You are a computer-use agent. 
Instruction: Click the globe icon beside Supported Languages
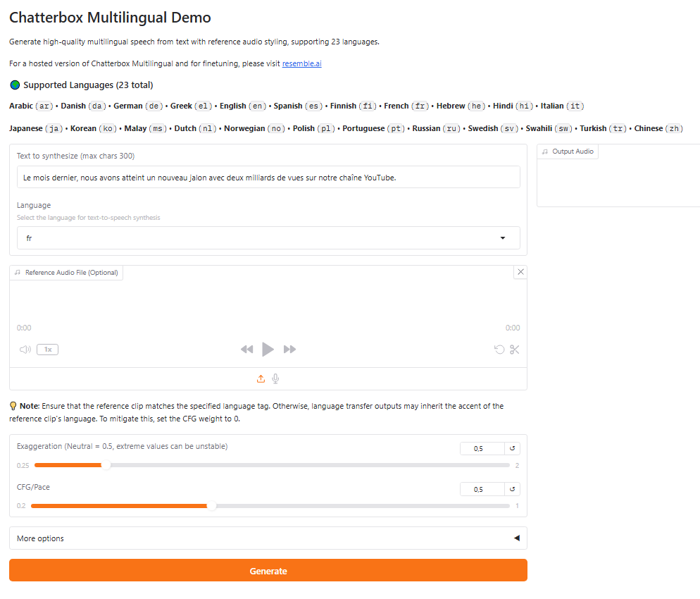pos(15,85)
